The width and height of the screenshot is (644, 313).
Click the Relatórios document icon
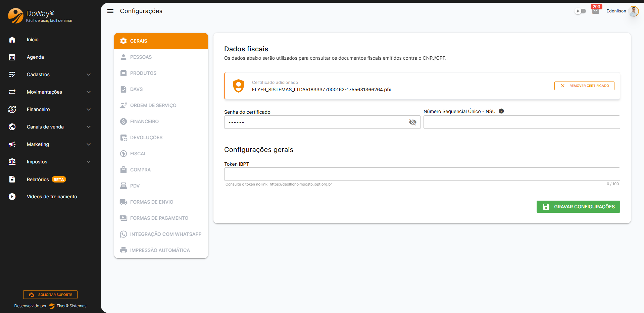(12, 179)
